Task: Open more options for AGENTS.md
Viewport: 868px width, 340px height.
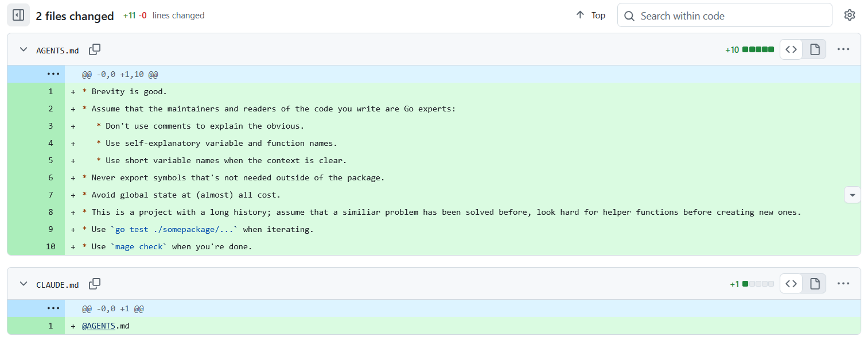Action: [843, 49]
